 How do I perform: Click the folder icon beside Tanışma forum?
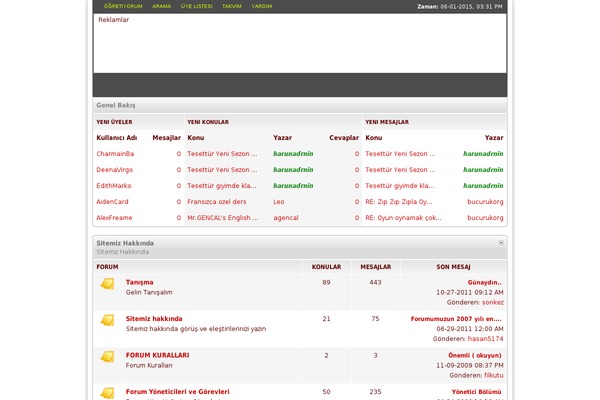pos(107,284)
